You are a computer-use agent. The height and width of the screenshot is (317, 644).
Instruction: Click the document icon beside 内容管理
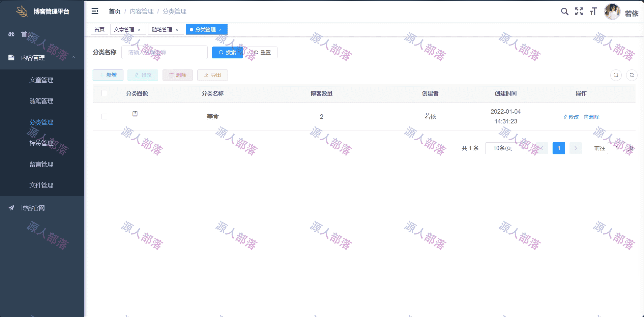11,58
